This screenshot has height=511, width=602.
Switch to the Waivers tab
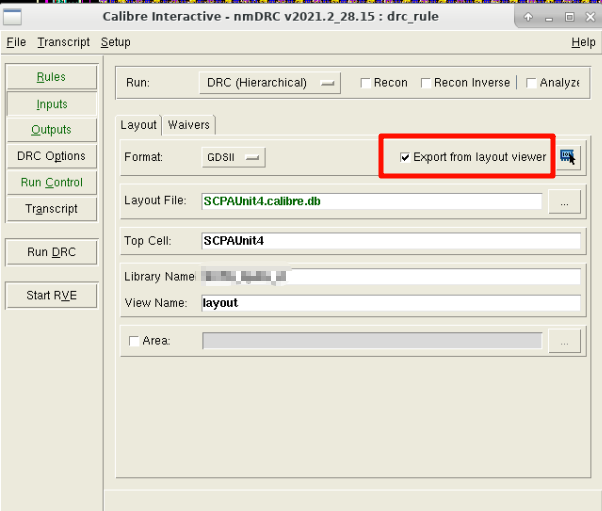pyautogui.click(x=189, y=125)
